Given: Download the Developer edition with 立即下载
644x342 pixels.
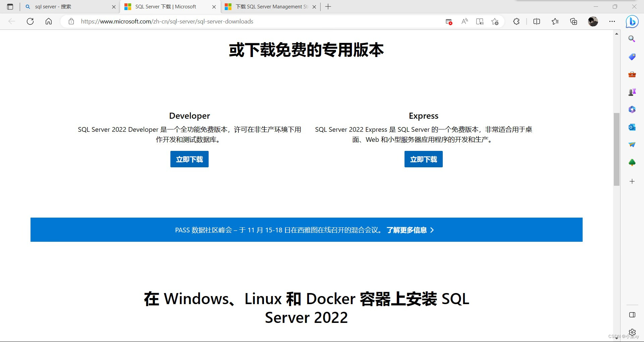Looking at the screenshot, I should 190,159.
